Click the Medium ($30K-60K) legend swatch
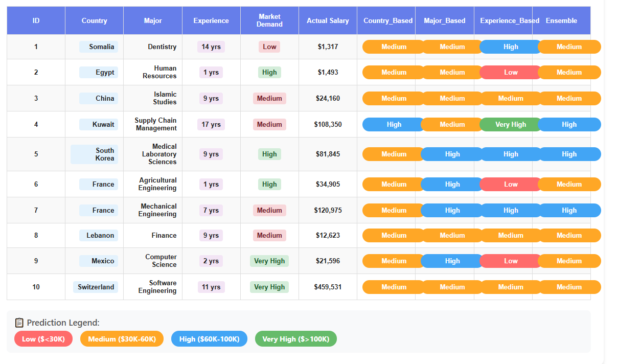Screen dimensions: 618x364 point(122,339)
